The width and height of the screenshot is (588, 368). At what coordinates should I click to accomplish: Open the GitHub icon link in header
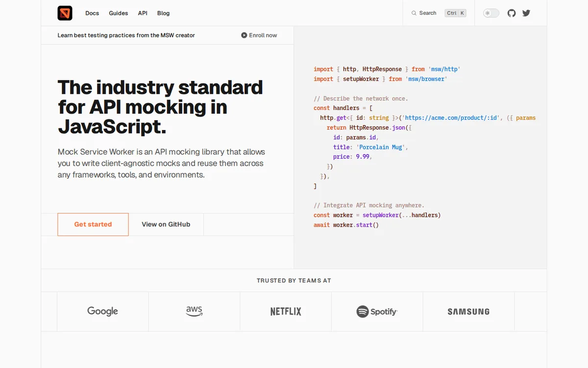point(512,13)
